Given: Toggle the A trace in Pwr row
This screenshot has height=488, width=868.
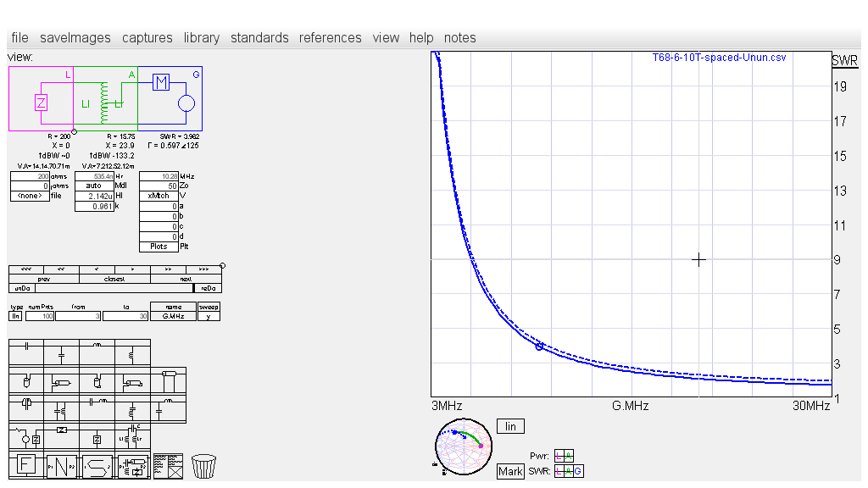Looking at the screenshot, I should 569,455.
